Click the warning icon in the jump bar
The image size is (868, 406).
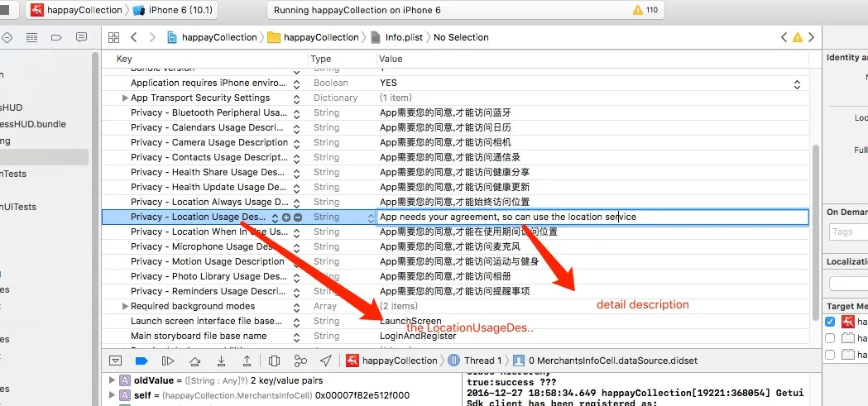(798, 37)
